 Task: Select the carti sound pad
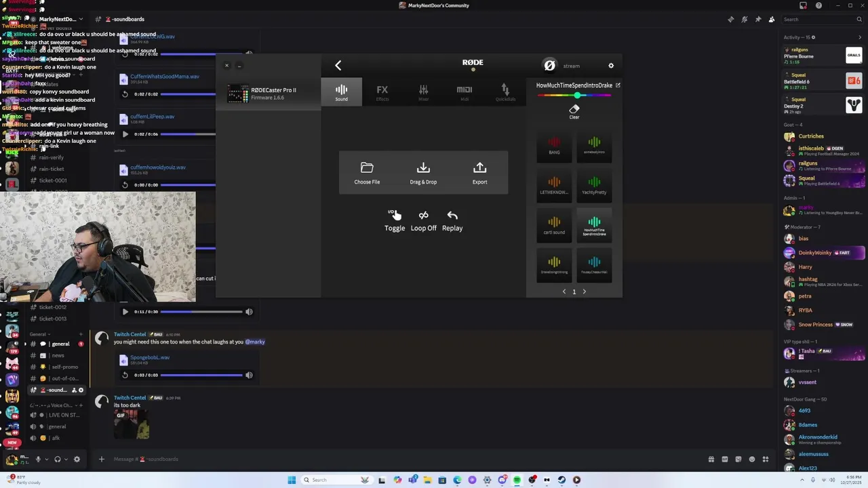(x=554, y=226)
